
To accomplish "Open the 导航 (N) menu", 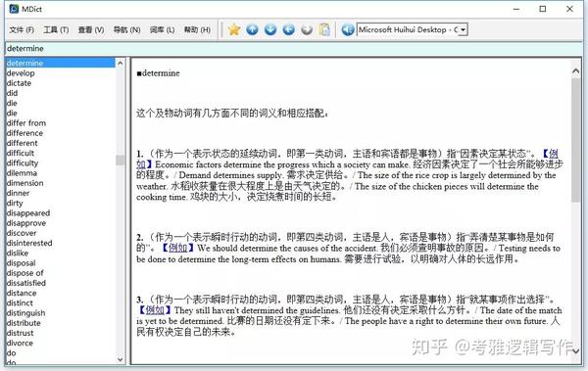I will tap(126, 29).
